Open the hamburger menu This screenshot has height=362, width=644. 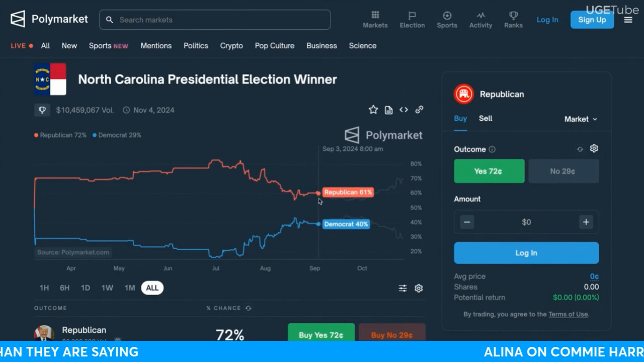coord(628,20)
